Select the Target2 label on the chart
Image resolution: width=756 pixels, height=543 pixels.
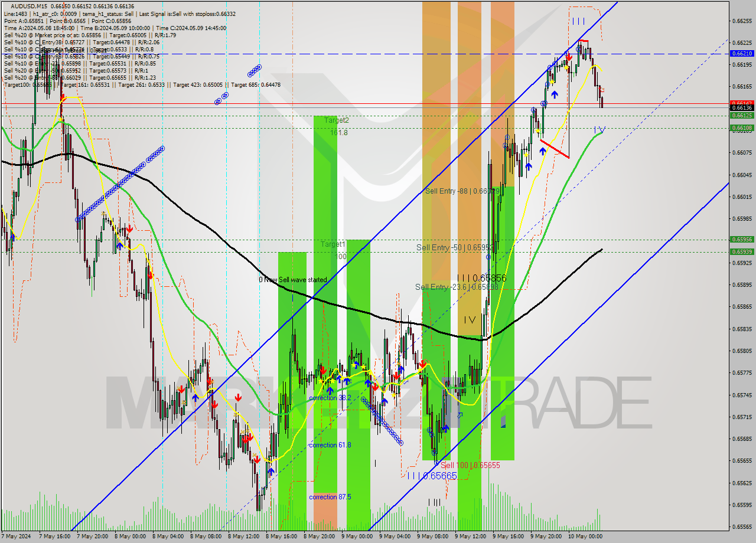coord(336,120)
